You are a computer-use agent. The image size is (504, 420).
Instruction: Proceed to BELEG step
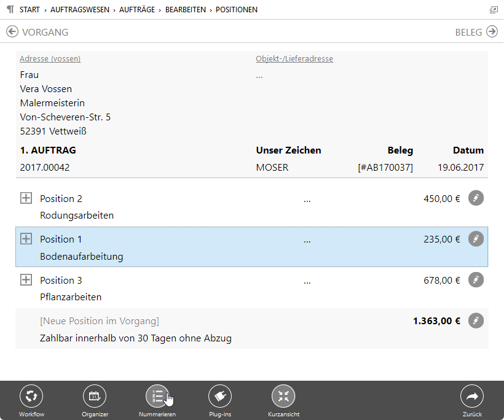pyautogui.click(x=476, y=32)
